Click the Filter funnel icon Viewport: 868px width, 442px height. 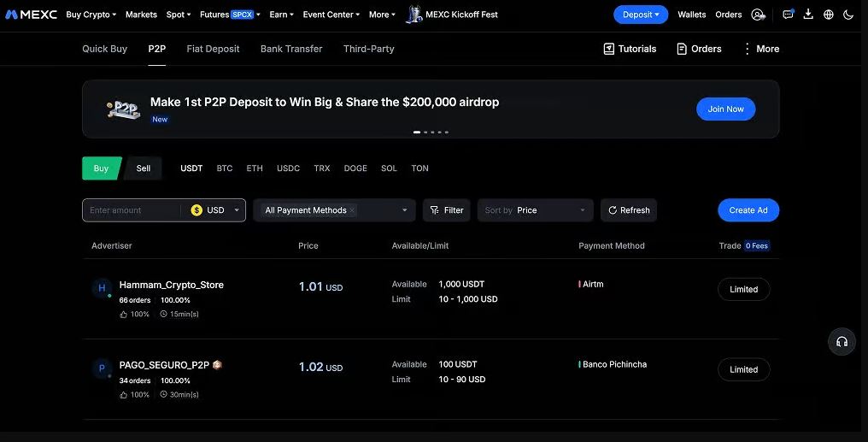pos(435,210)
